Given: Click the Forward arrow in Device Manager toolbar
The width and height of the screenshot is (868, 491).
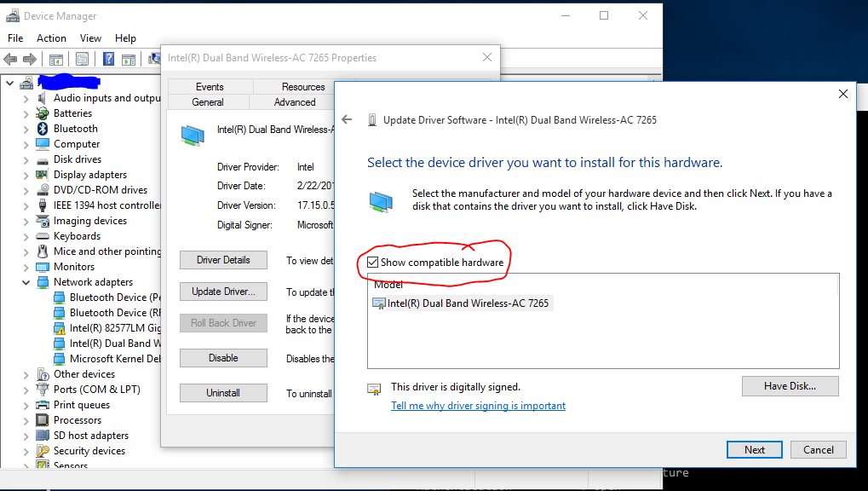Looking at the screenshot, I should [30, 59].
